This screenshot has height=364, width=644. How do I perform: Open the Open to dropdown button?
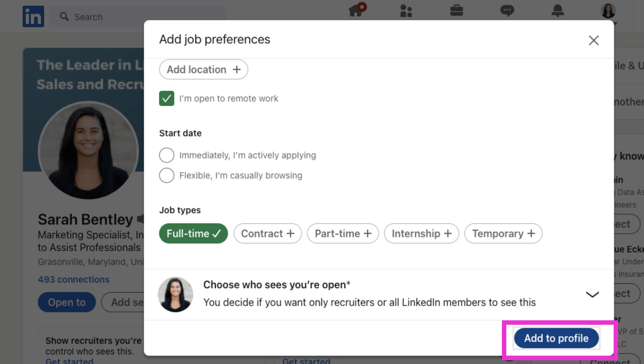67,302
